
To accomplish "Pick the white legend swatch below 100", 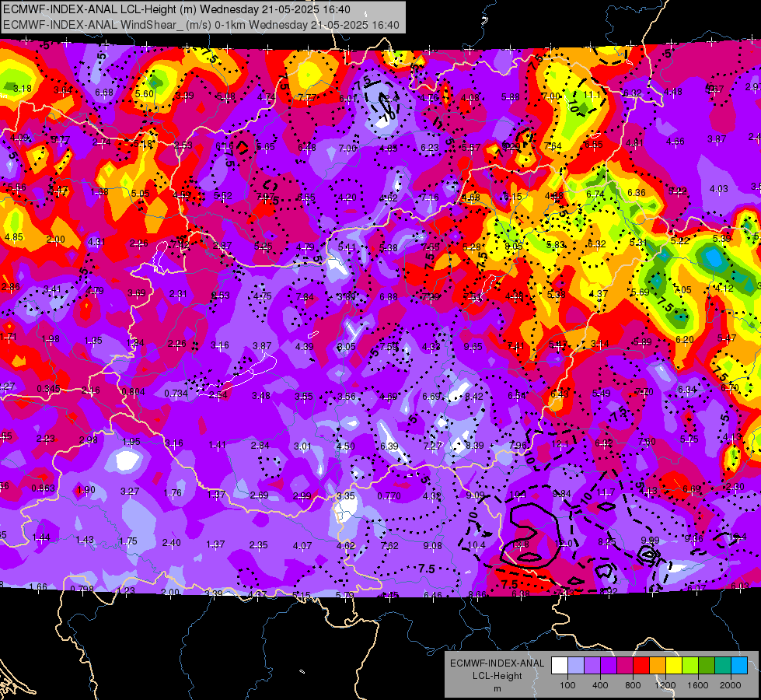I will [559, 666].
